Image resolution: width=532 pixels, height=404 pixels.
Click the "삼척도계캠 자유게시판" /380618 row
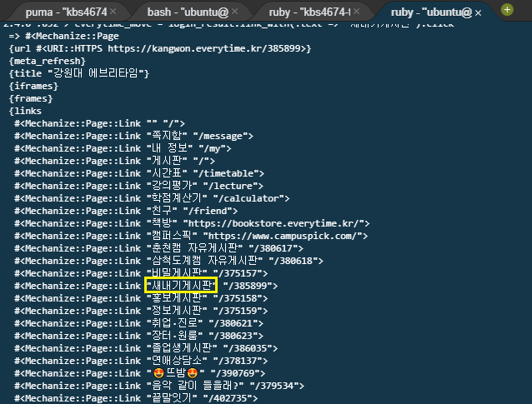click(169, 261)
